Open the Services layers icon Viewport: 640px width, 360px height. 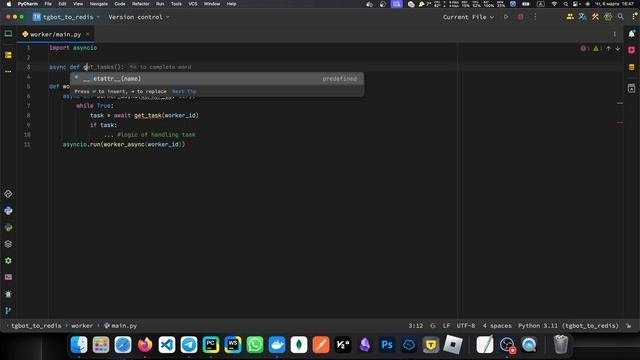(8, 244)
